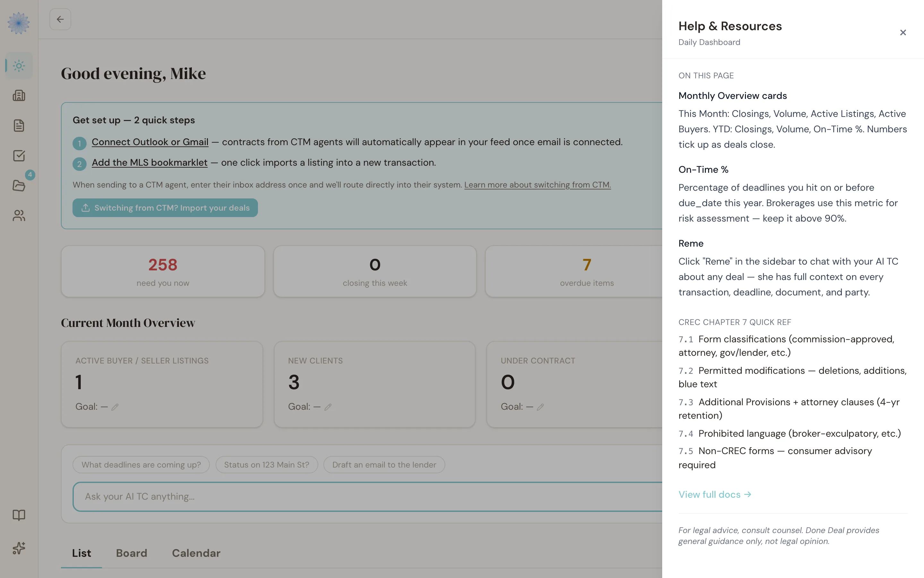Open the New Clients card

(374, 384)
